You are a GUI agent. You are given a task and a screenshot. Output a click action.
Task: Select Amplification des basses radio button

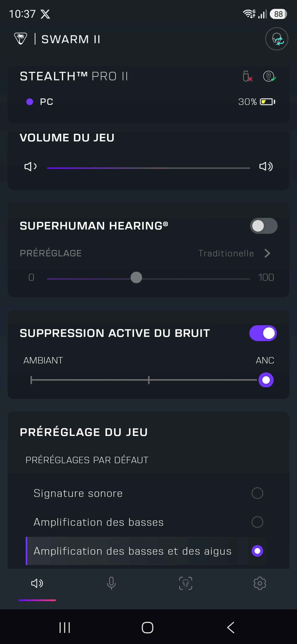257,522
